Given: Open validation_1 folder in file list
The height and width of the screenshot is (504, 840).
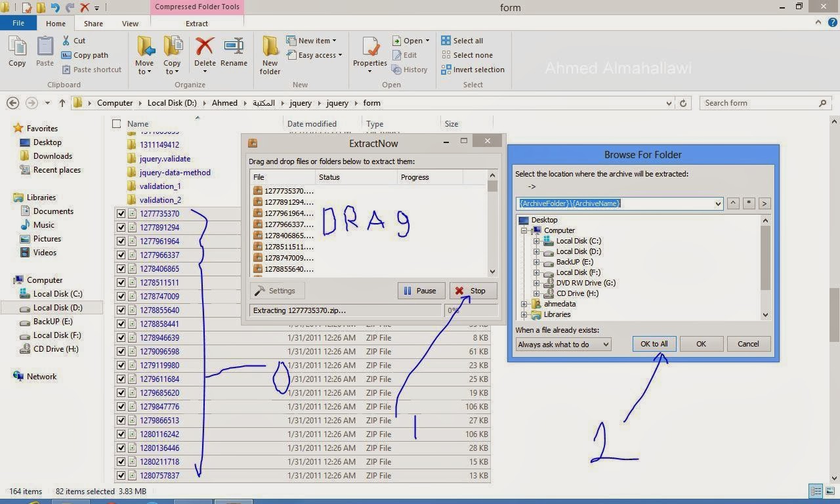Looking at the screenshot, I should tap(160, 186).
